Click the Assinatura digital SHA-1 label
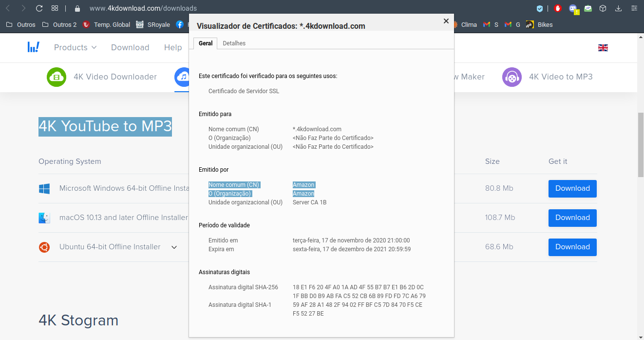Viewport: 644px width, 340px height. 240,305
